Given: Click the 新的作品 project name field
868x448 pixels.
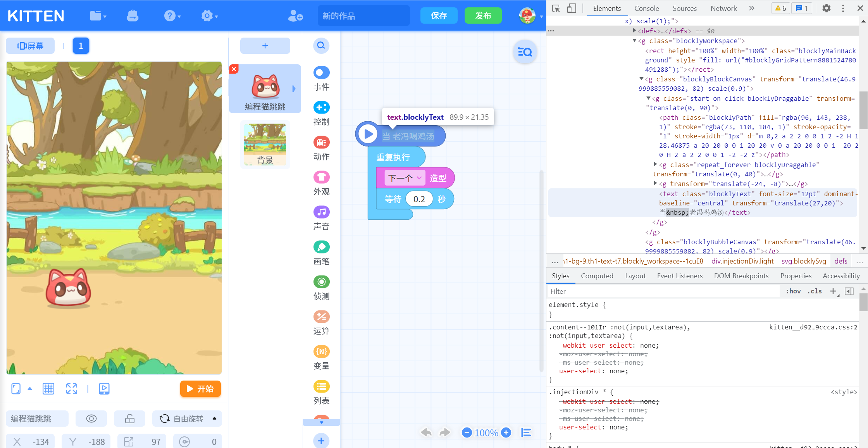Looking at the screenshot, I should (363, 16).
